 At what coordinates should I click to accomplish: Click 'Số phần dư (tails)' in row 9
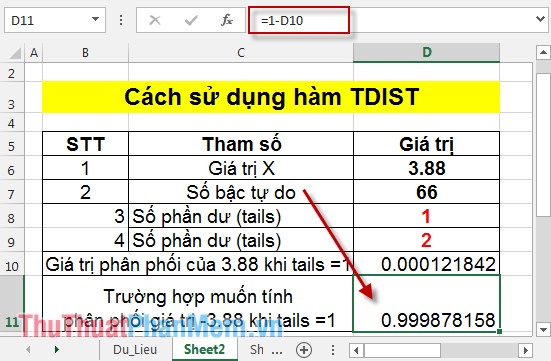coord(241,240)
